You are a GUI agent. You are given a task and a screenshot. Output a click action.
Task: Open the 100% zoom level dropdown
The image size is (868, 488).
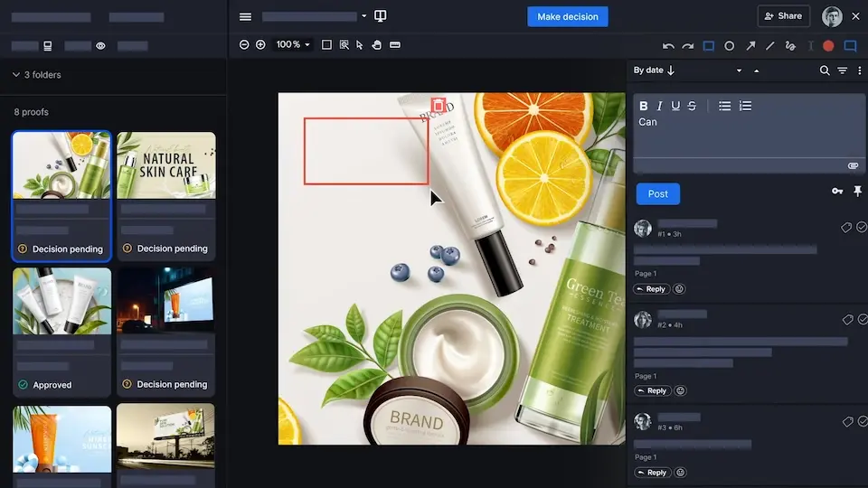292,44
